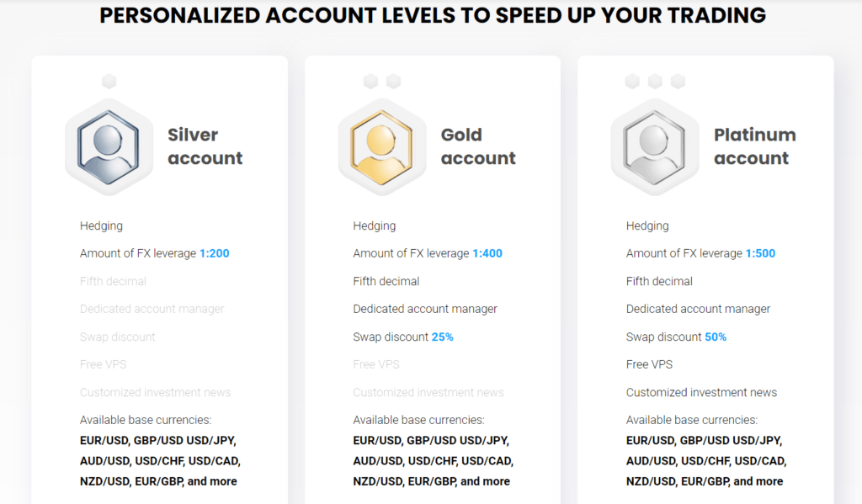Click the Platinum account avatar icon
Viewport: 862px width, 504px height.
pos(655,146)
